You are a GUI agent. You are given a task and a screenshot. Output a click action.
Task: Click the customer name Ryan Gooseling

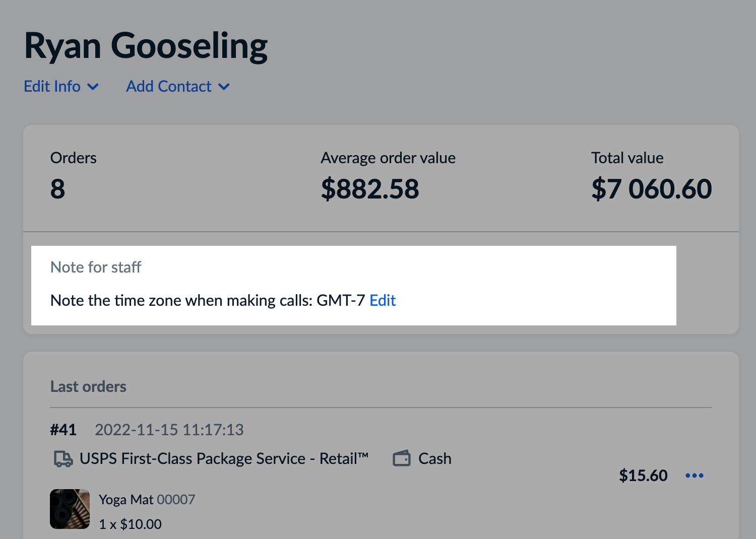point(146,46)
